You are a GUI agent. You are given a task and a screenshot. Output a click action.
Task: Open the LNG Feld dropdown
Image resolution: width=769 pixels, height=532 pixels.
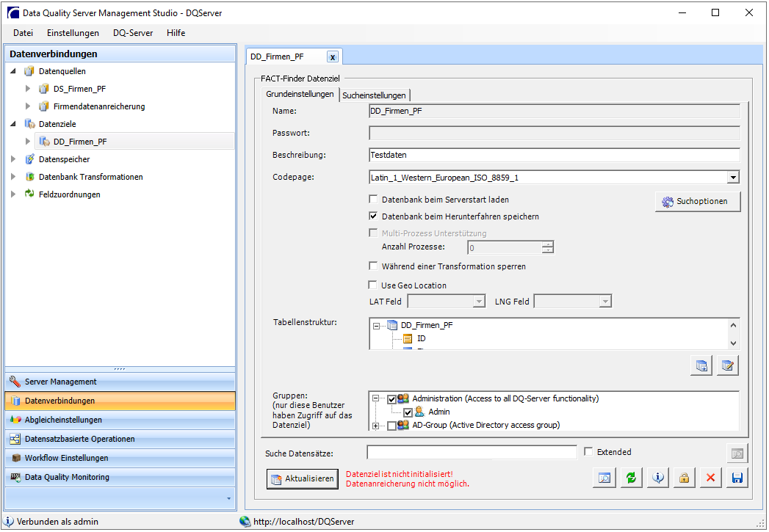605,302
